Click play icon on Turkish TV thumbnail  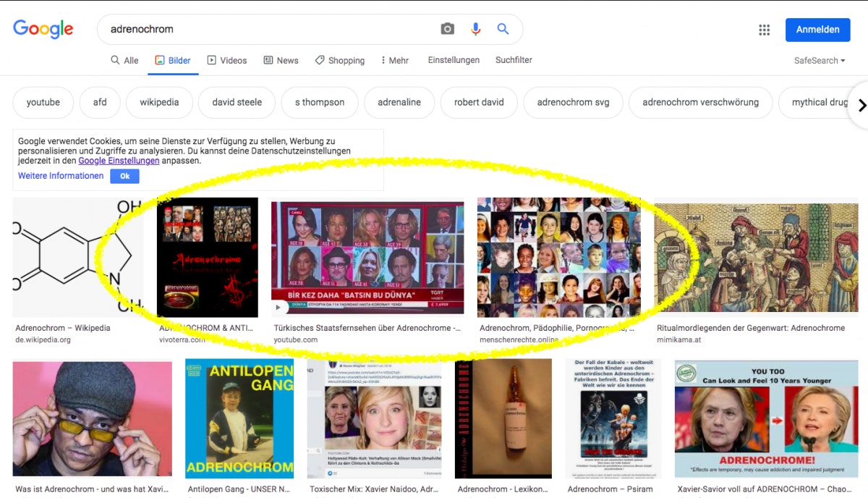(278, 308)
